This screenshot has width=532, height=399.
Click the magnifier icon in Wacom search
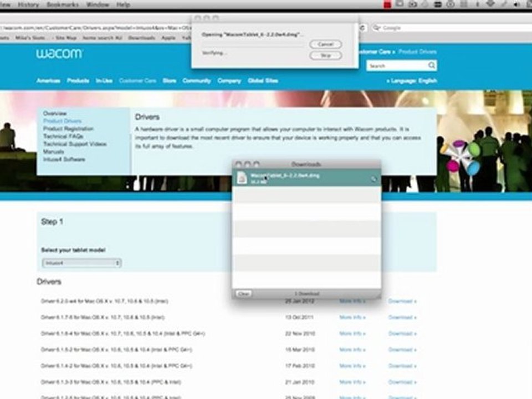coord(432,65)
